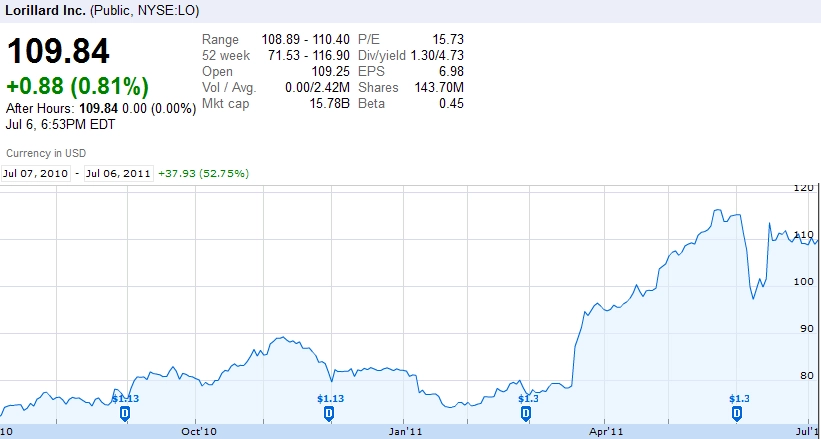Screen dimensions: 821x439
Task: Click the 52 week value 71.53 - 116.90
Action: pos(309,56)
